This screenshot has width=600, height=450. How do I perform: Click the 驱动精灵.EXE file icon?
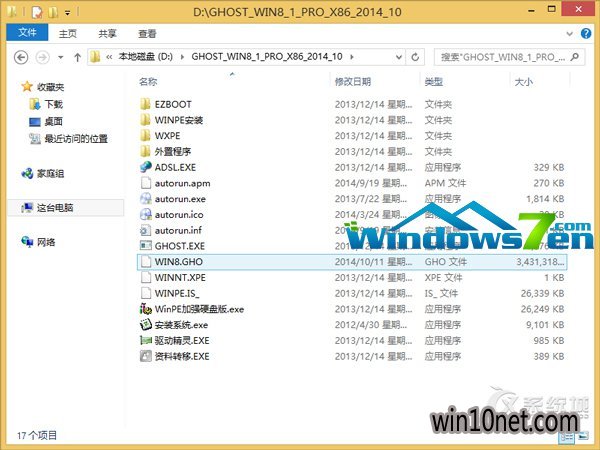click(146, 340)
